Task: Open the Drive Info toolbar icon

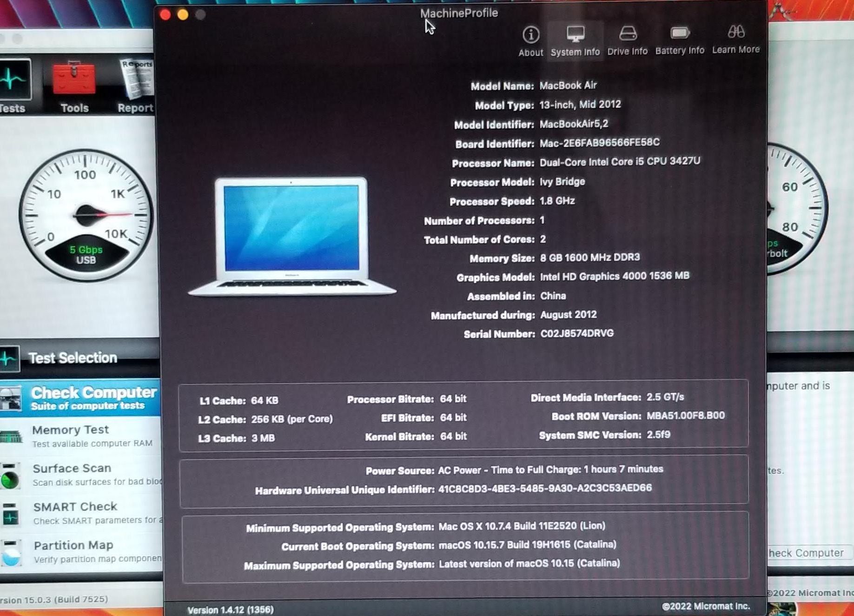Action: [627, 34]
